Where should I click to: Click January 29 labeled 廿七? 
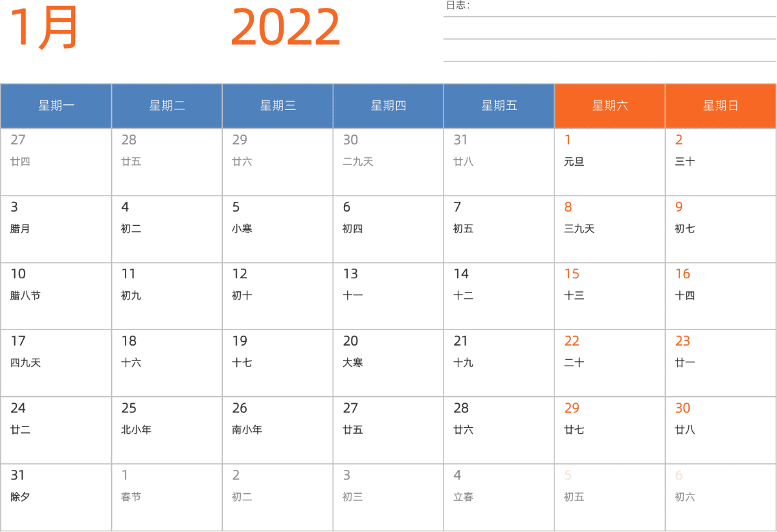click(x=610, y=430)
